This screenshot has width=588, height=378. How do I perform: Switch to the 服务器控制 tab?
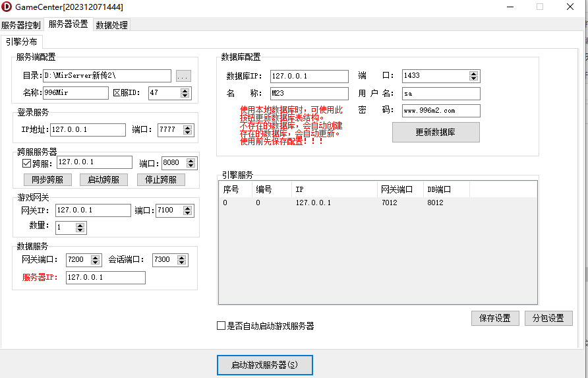[x=21, y=25]
